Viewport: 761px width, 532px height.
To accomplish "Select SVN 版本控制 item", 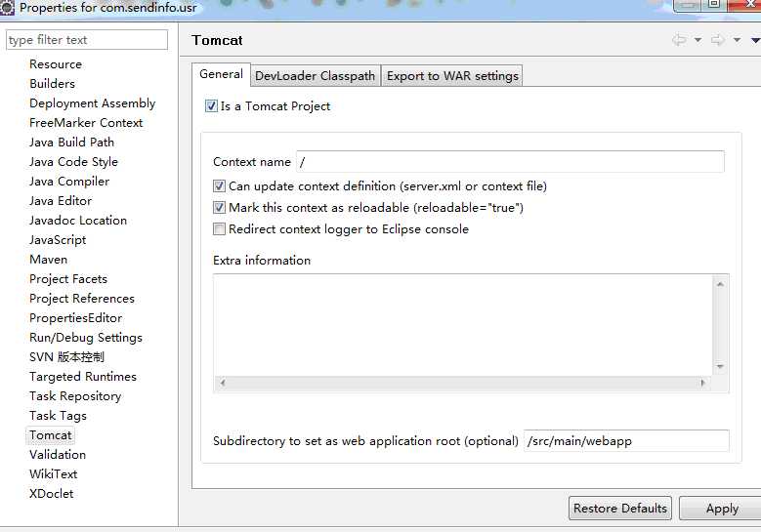I will point(66,357).
